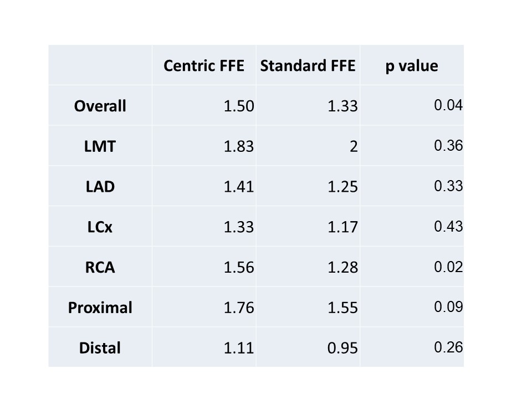The width and height of the screenshot is (532, 399).
Task: Click the Standard FFE column header
Action: coord(308,66)
